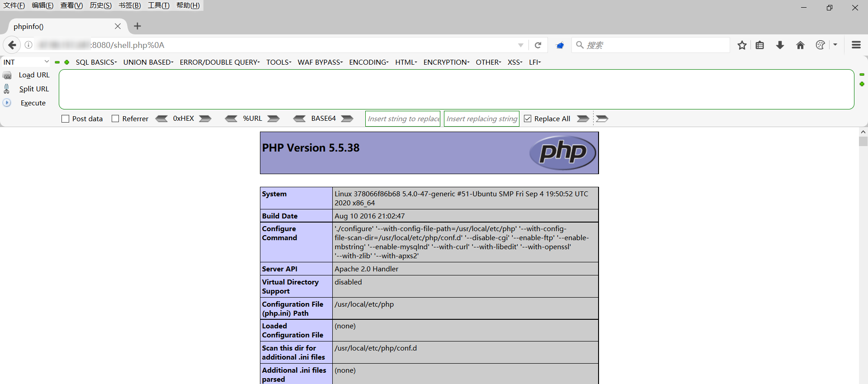Click the last arrow after Replace All
Screen dimensions: 868x384
point(602,119)
